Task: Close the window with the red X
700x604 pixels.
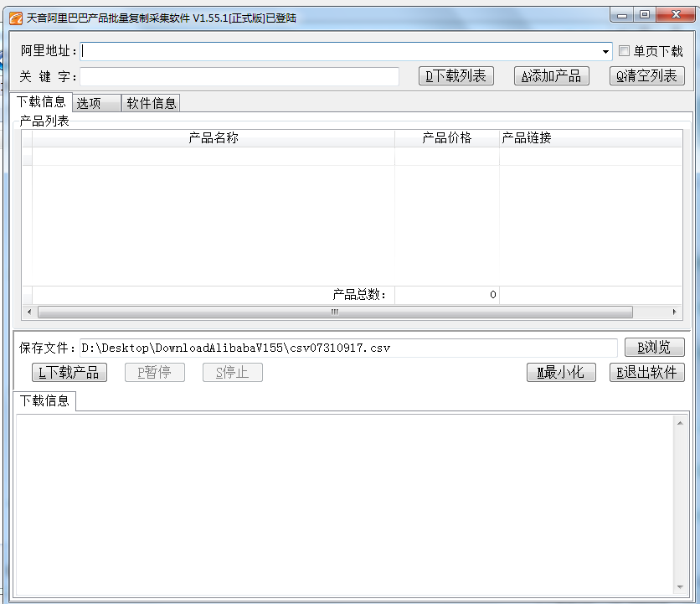Action: (x=676, y=15)
